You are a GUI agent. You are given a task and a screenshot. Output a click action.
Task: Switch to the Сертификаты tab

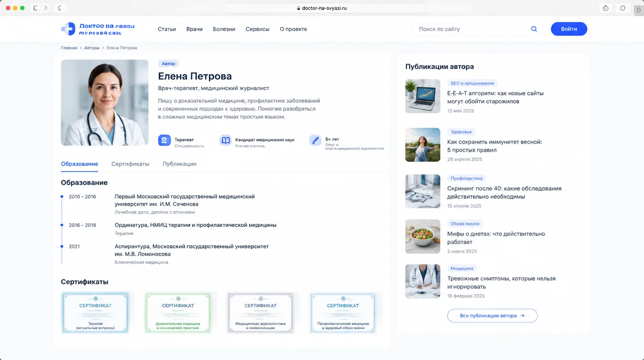(130, 164)
